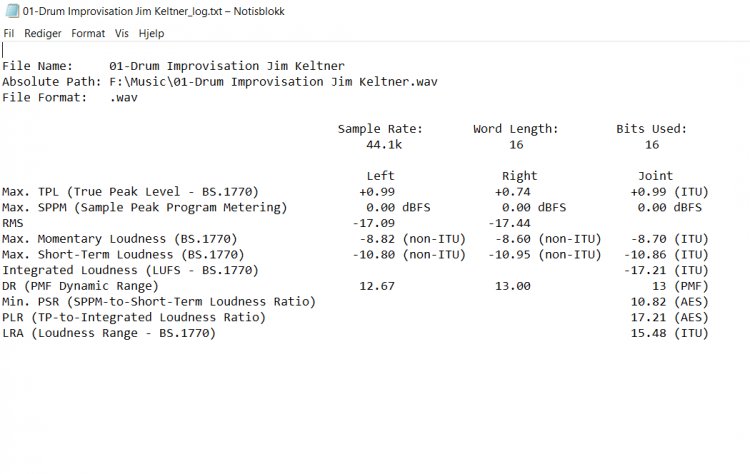The height and width of the screenshot is (474, 750).
Task: Click the window title text Notisblokk
Action: (x=259, y=11)
